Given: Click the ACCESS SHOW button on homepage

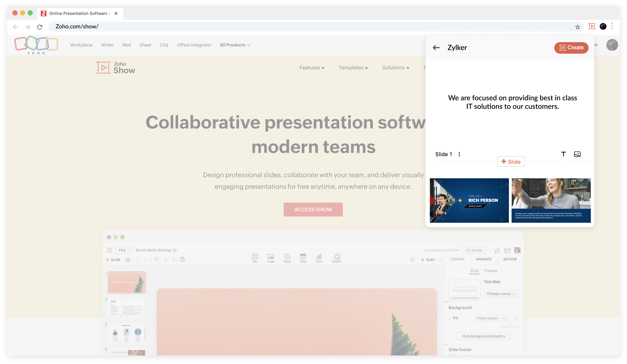Looking at the screenshot, I should pos(313,210).
